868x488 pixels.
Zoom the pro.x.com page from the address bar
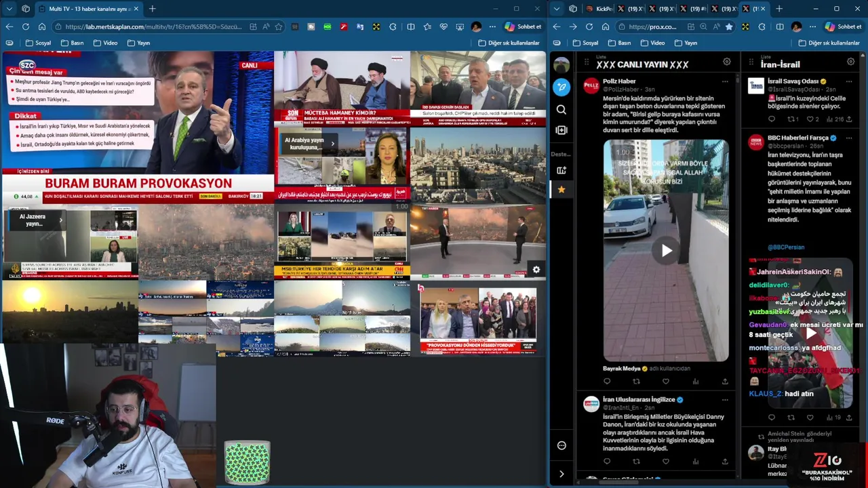(x=703, y=26)
